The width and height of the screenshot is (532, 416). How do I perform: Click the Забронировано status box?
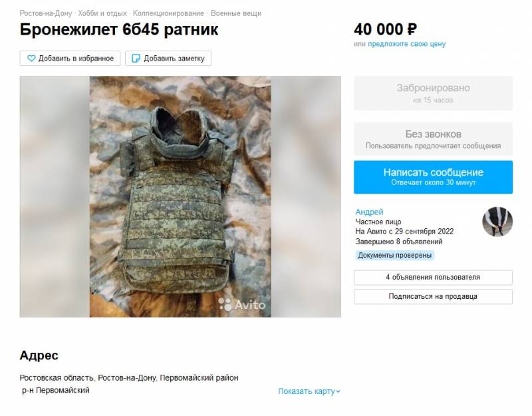[x=434, y=93]
